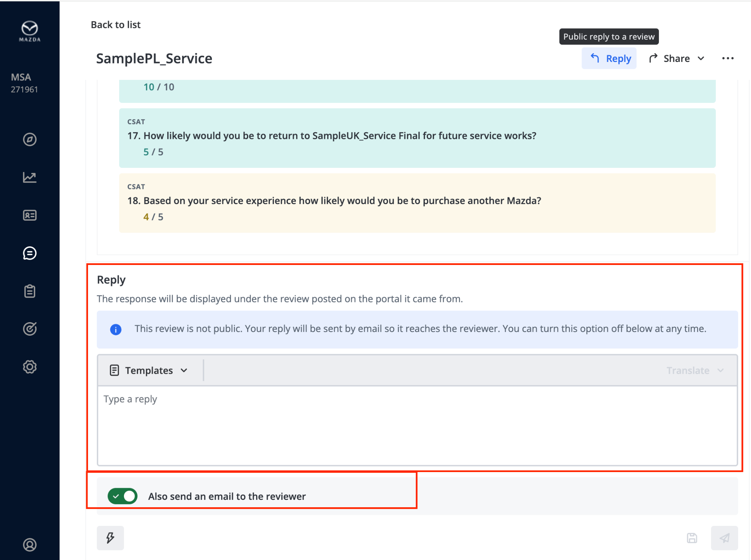
Task: Expand the Templates dropdown
Action: pyautogui.click(x=149, y=371)
